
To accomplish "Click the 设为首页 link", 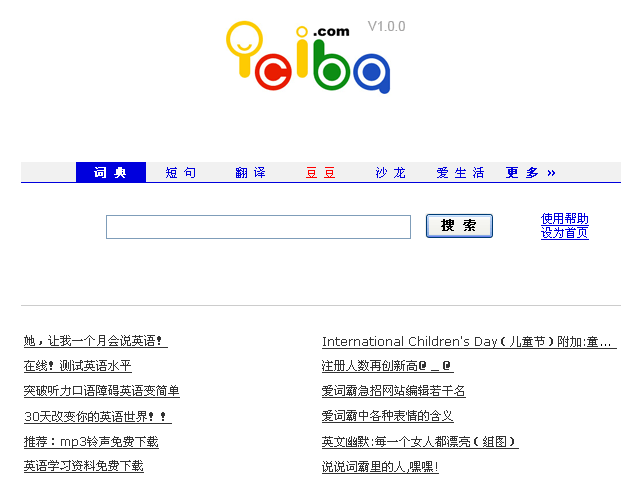I will click(564, 233).
